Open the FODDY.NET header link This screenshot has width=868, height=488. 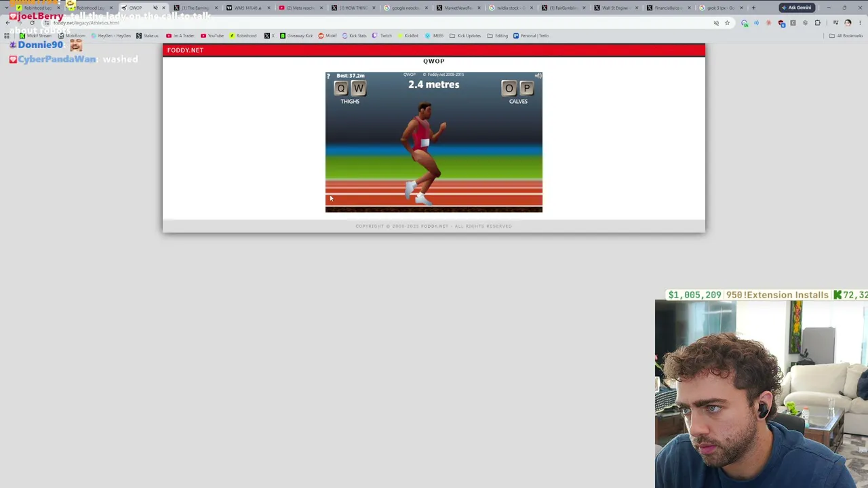[185, 50]
